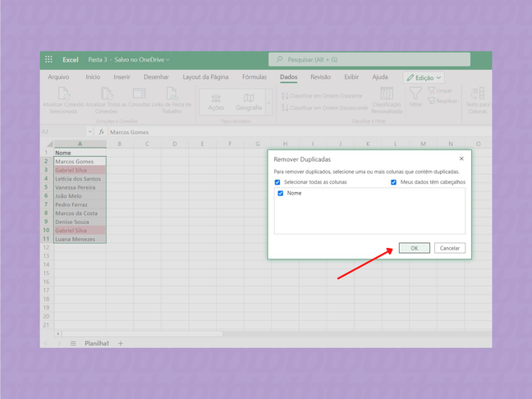532x399 pixels.
Task: Click cell Gabriel Silva in row 10
Action: click(80, 231)
